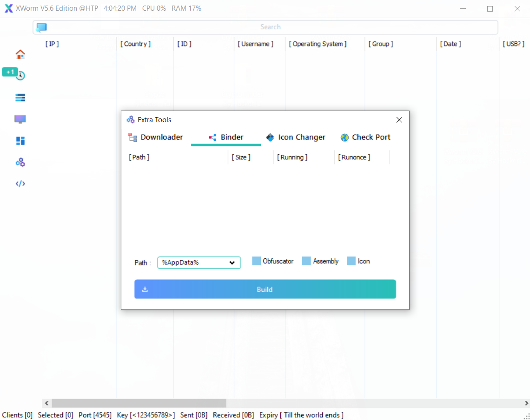Click the gears icon in the sidebar

[20, 162]
